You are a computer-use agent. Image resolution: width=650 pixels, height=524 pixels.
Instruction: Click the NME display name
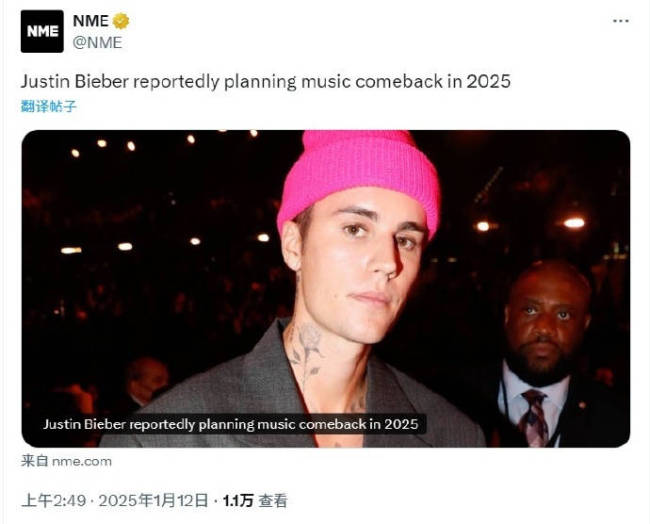coord(90,21)
